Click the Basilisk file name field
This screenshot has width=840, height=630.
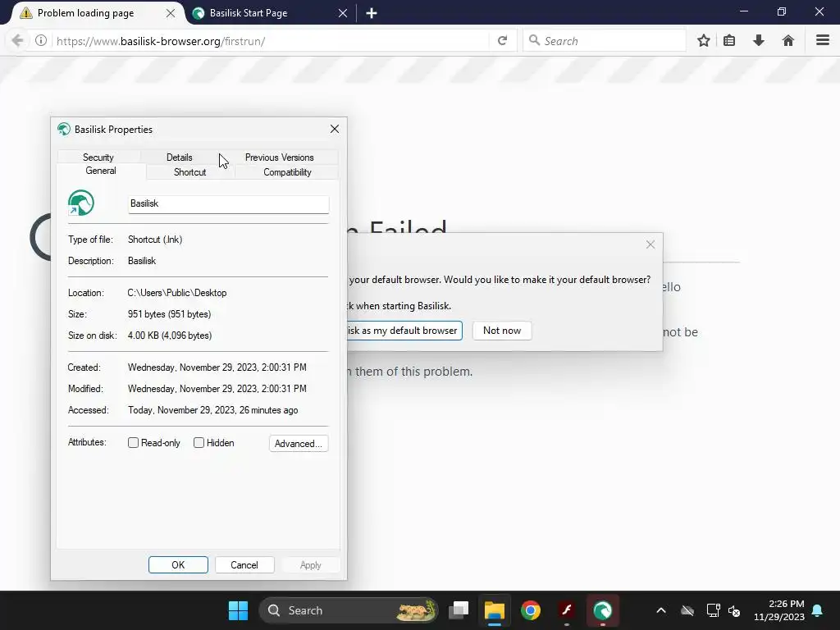click(228, 203)
